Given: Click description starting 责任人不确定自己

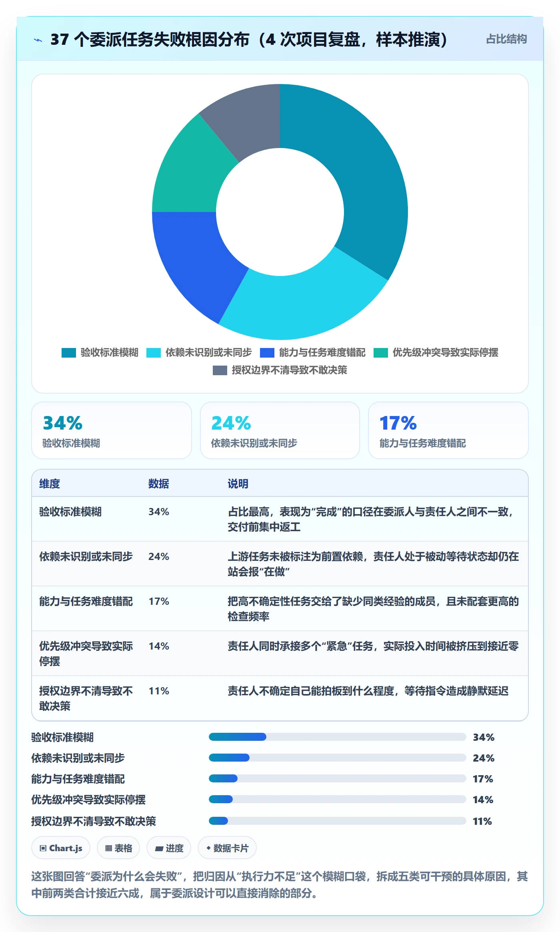Looking at the screenshot, I should 368,691.
